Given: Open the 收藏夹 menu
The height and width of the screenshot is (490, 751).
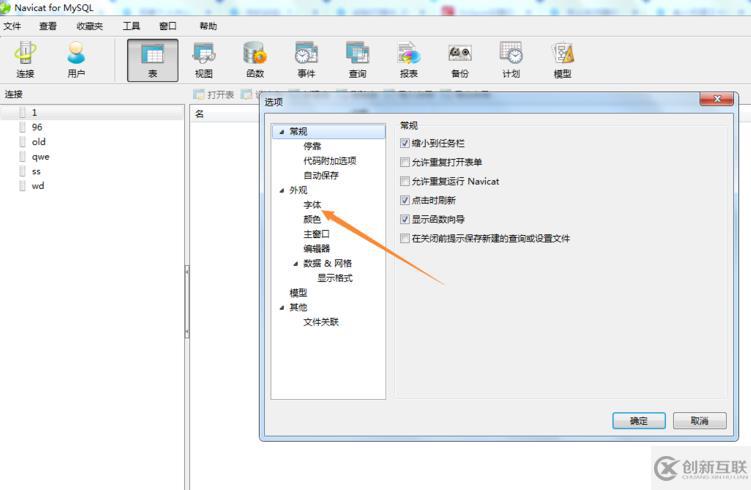Looking at the screenshot, I should [x=90, y=26].
